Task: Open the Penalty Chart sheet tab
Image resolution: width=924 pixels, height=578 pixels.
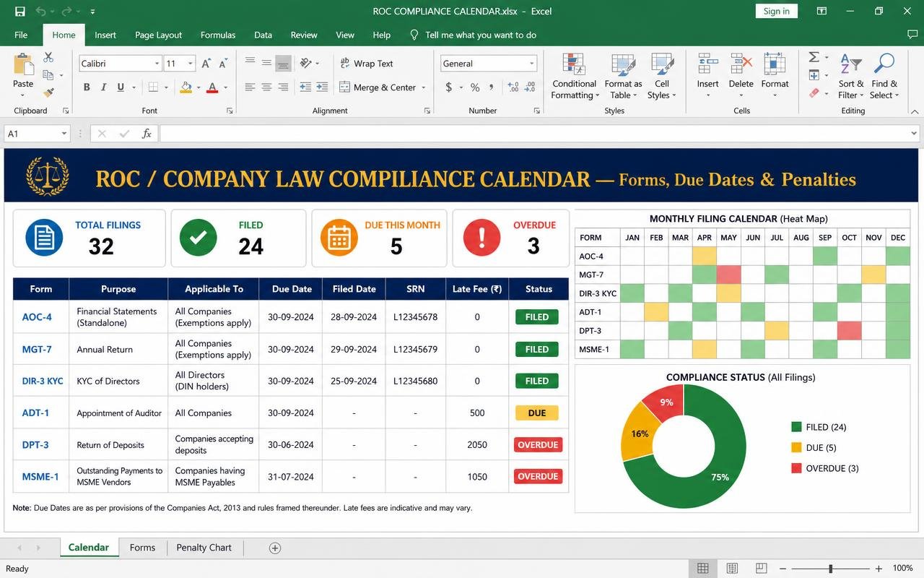Action: tap(204, 548)
